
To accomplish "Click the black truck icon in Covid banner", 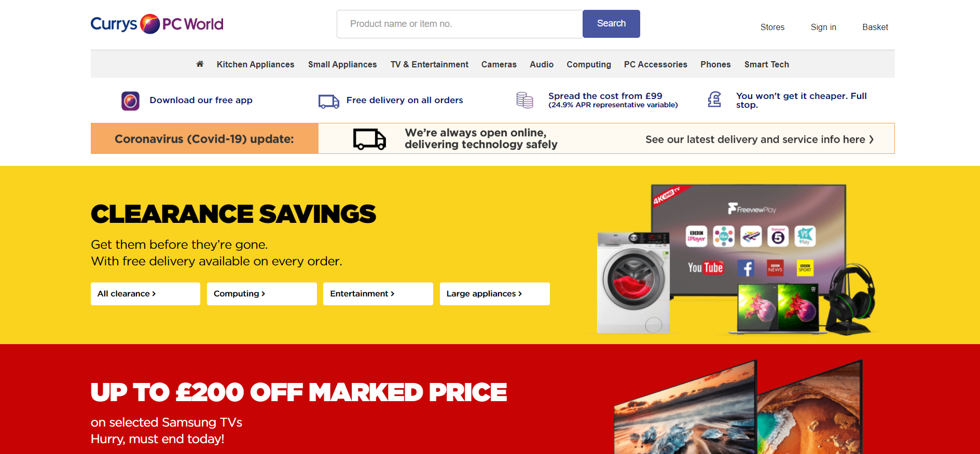I will click(369, 139).
